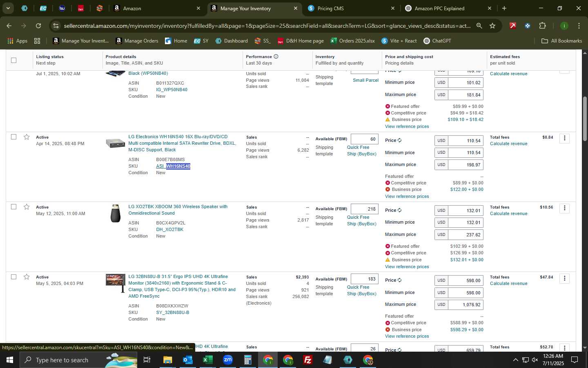Click the zoom magnifier icon in address bar

479,26
